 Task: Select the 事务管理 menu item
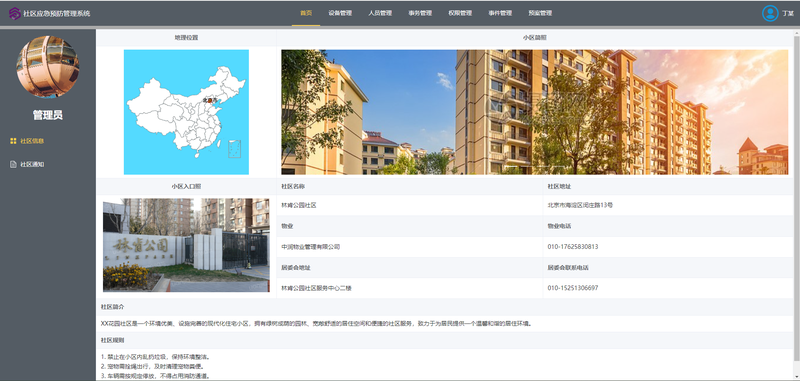tap(420, 13)
